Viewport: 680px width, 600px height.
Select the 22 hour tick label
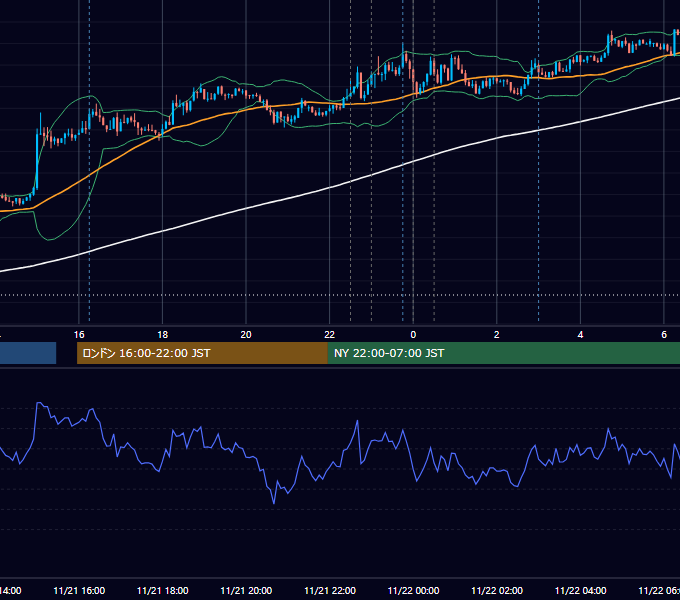coord(330,335)
